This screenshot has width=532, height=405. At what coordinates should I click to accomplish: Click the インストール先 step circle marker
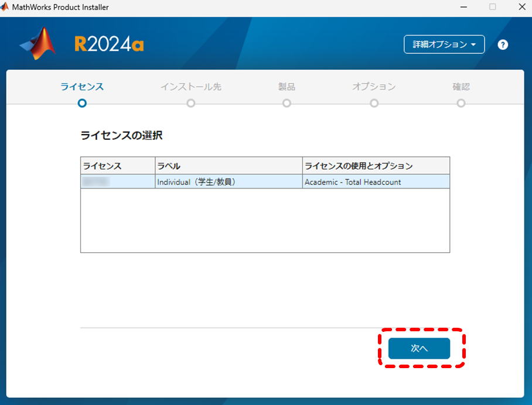190,103
